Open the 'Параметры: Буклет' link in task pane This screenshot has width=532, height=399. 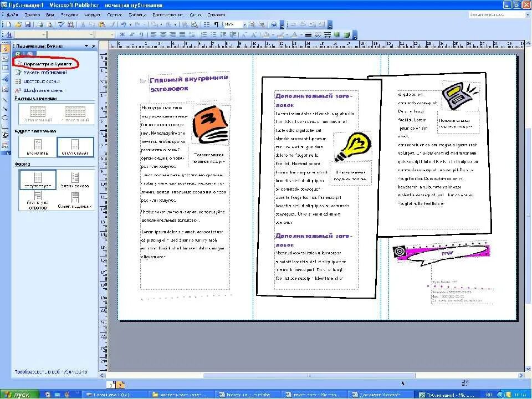click(48, 64)
